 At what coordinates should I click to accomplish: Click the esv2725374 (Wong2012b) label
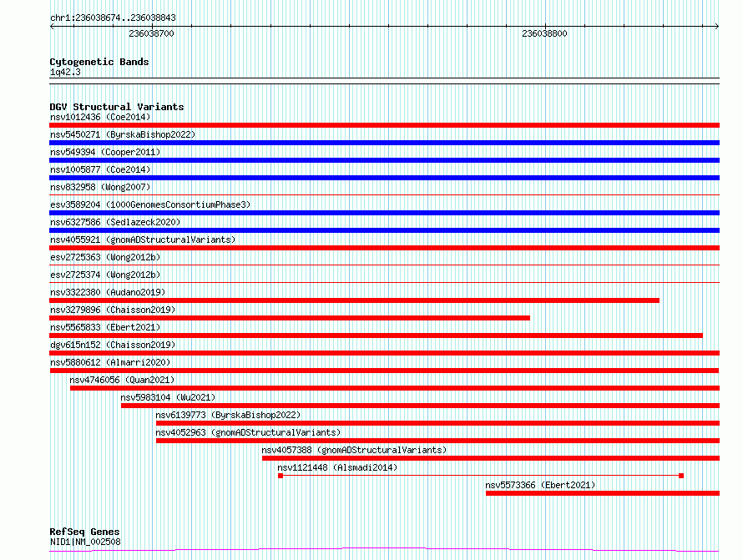tap(105, 275)
